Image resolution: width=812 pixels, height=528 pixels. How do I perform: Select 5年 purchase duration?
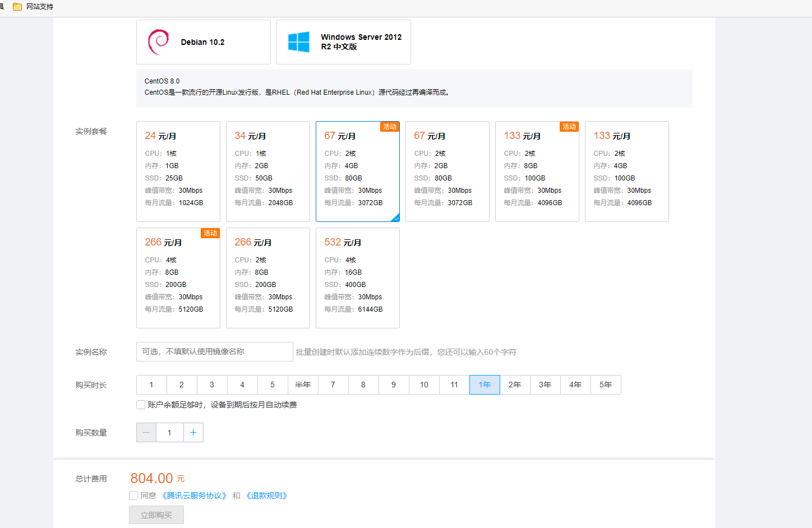pyautogui.click(x=606, y=385)
